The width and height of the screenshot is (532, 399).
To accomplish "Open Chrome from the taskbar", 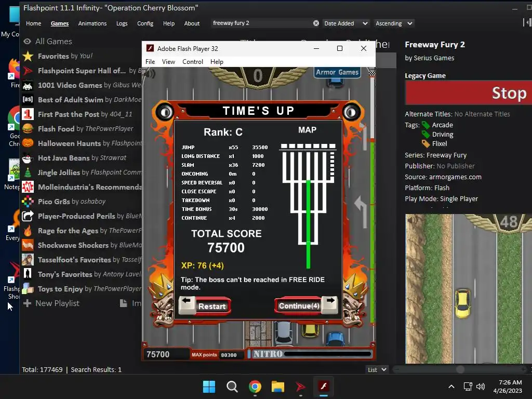I will click(255, 387).
